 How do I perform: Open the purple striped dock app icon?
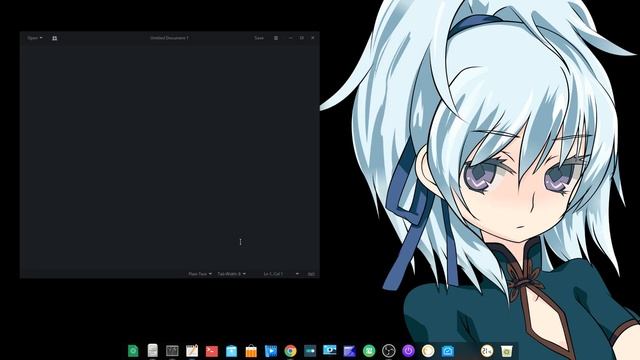(x=349, y=351)
